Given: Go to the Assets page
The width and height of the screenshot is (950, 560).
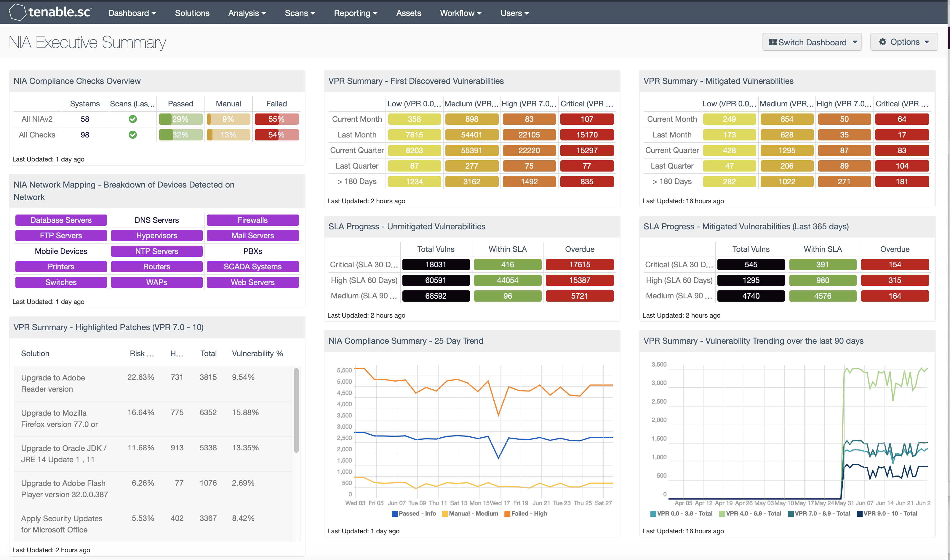Looking at the screenshot, I should pyautogui.click(x=409, y=13).
